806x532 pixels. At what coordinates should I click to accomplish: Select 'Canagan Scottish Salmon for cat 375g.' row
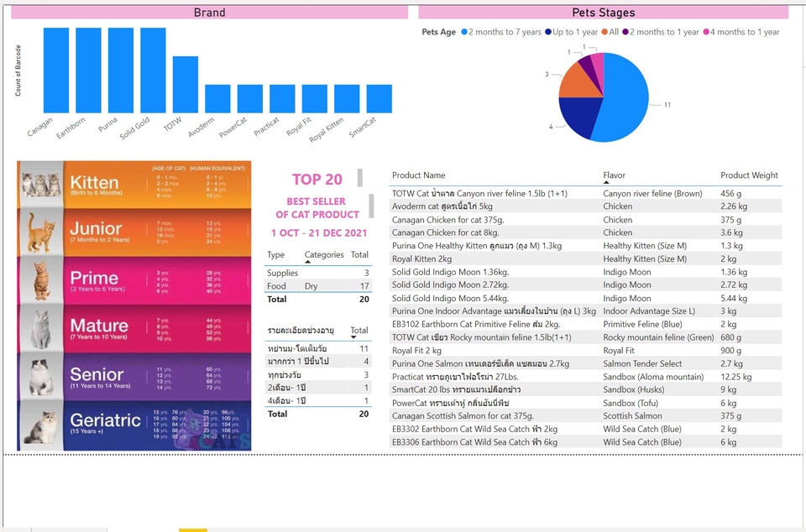(x=585, y=416)
